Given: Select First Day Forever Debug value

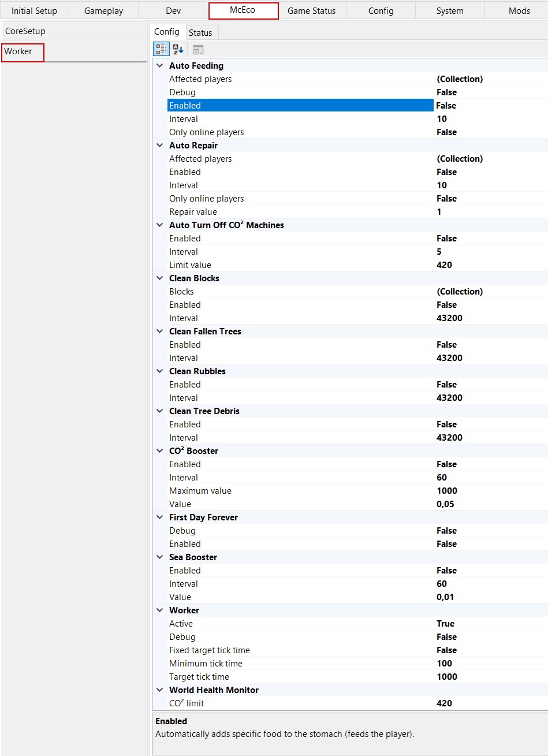Looking at the screenshot, I should [x=491, y=531].
